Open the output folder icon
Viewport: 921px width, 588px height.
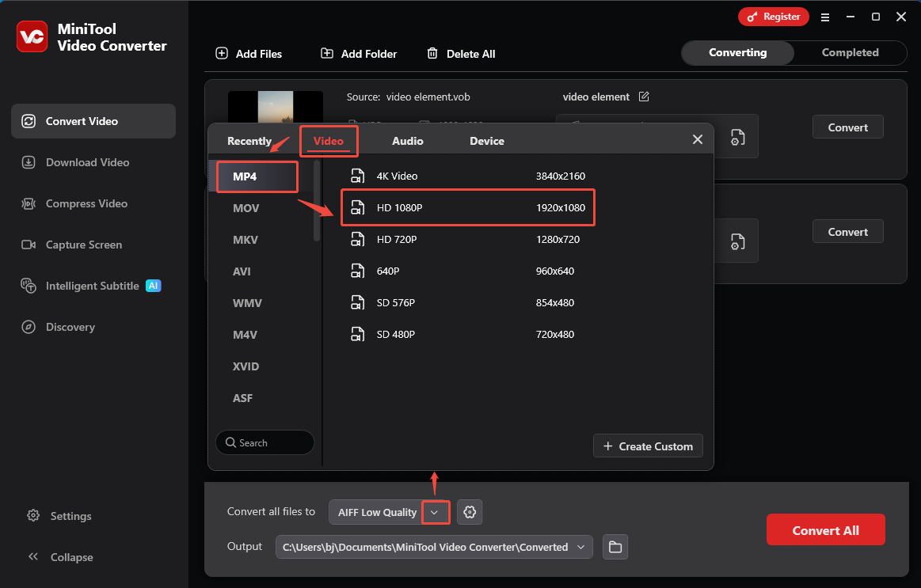[615, 546]
